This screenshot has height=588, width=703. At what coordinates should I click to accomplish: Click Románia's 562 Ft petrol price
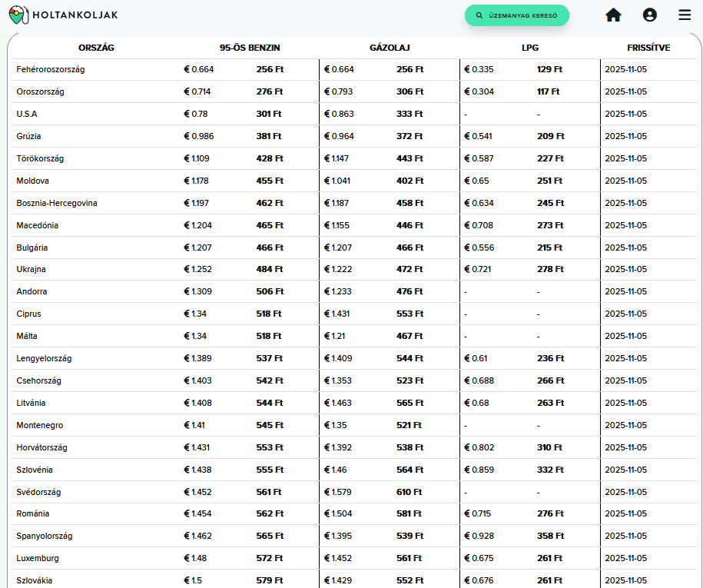pyautogui.click(x=270, y=513)
